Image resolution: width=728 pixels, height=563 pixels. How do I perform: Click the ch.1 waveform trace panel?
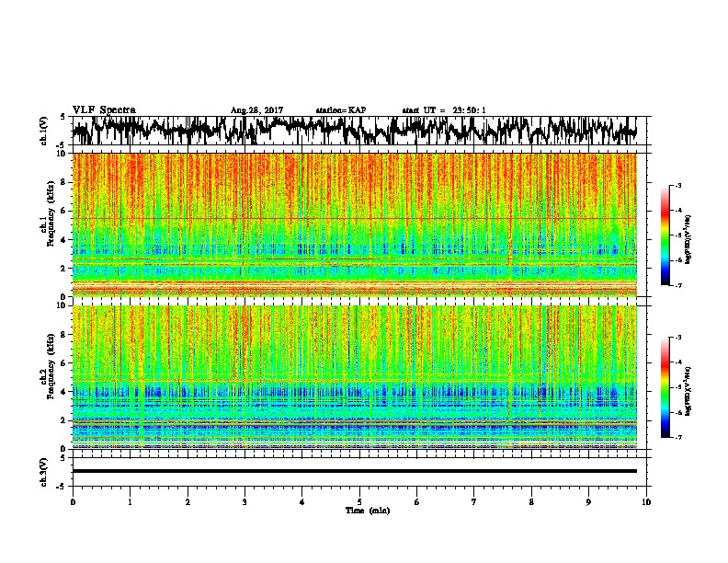pyautogui.click(x=359, y=131)
